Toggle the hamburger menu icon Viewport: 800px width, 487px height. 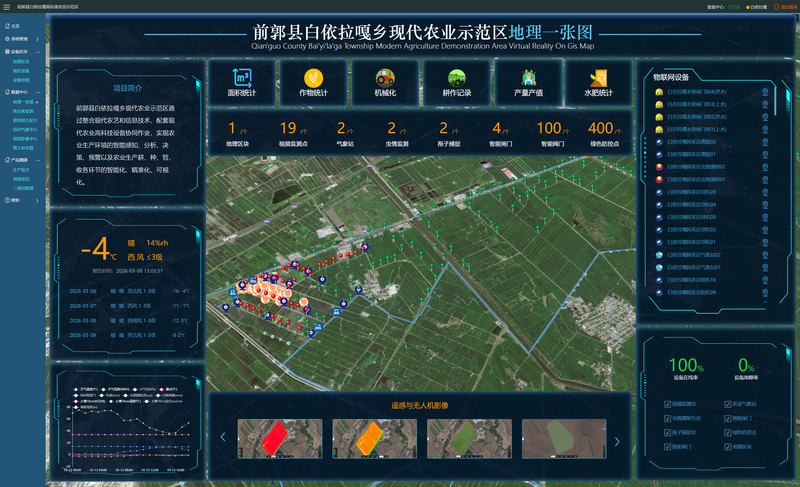7,7
